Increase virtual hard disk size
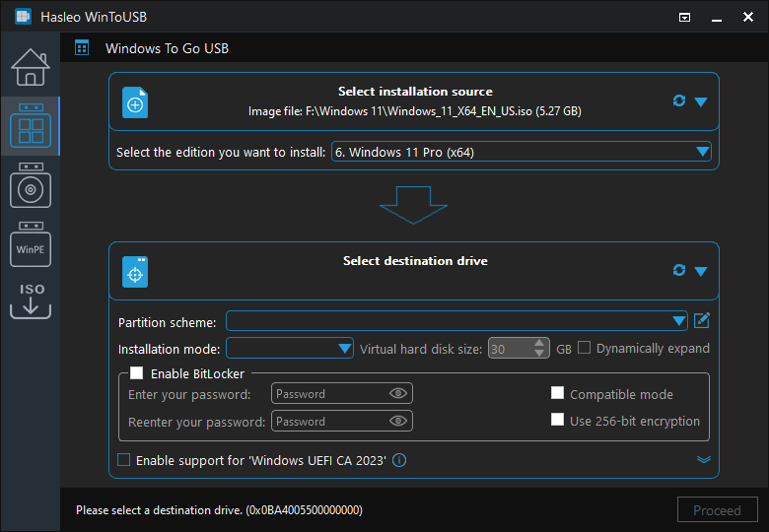Screen dimensions: 769x532 [539, 344]
